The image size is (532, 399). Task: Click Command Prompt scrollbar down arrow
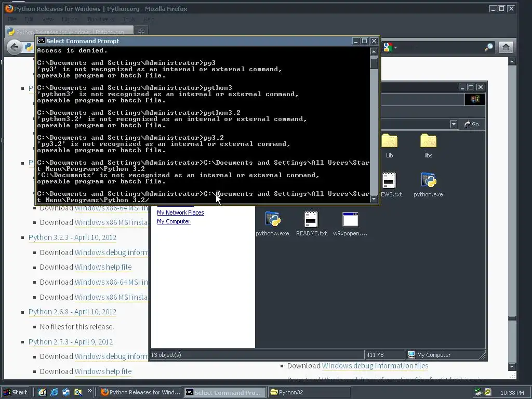374,199
